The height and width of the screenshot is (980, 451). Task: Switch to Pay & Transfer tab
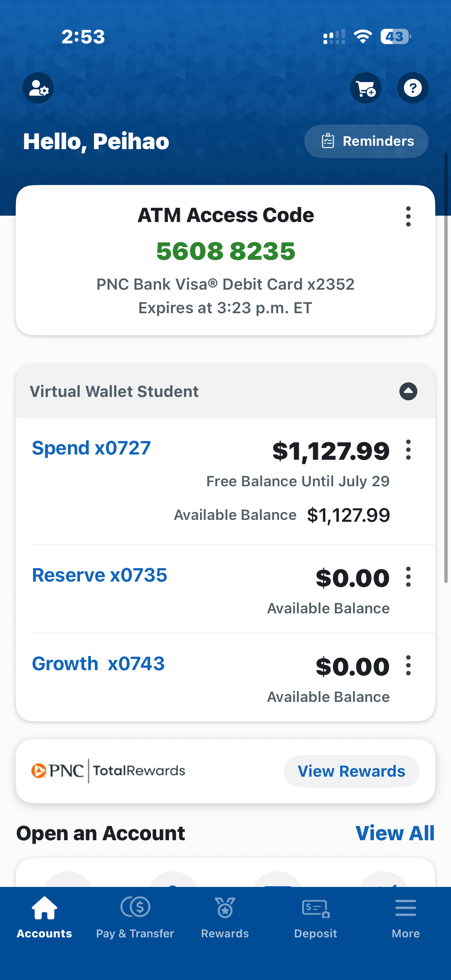135,918
